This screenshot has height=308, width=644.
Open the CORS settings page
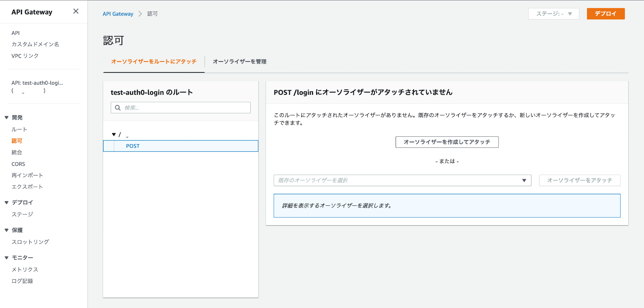pos(18,164)
